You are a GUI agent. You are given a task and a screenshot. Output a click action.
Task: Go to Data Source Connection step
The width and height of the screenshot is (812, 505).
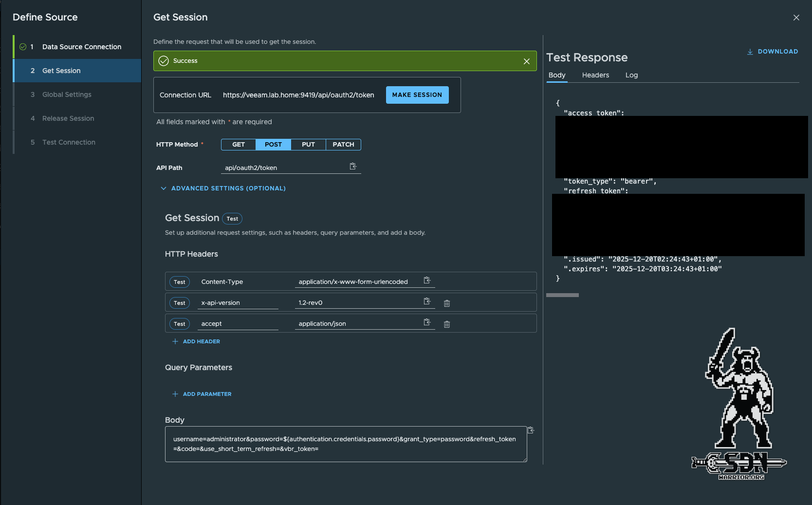tap(81, 47)
